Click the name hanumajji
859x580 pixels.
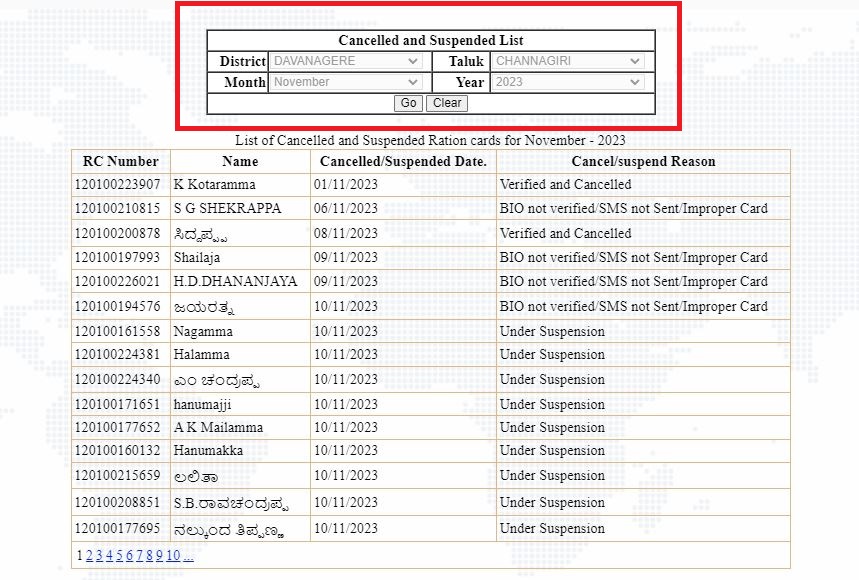point(202,404)
